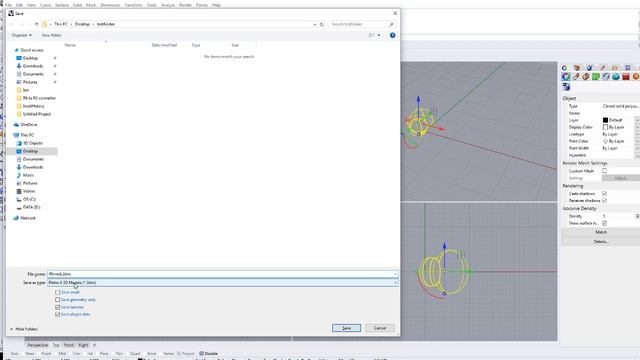Viewport: 640px width, 360px height.
Task: Check the Save small checkbox
Action: click(58, 292)
